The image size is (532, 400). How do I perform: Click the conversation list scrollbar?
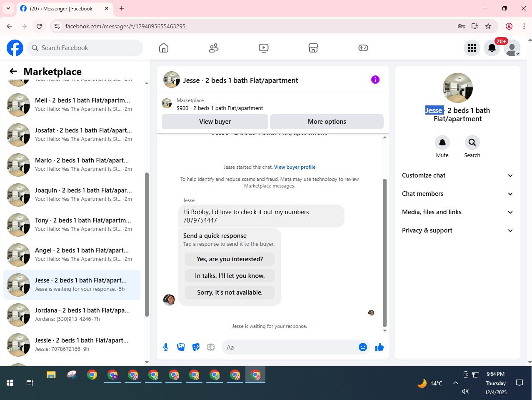[x=147, y=245]
